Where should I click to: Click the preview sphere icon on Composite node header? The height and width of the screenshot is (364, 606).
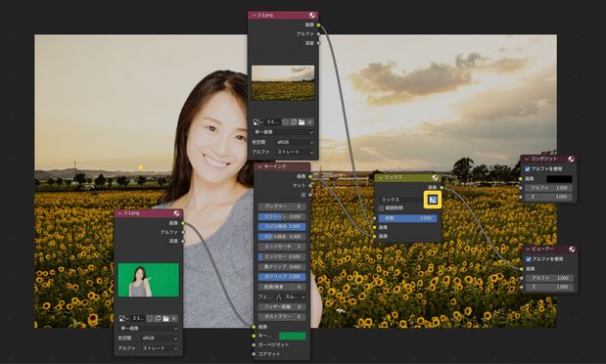[x=571, y=159]
